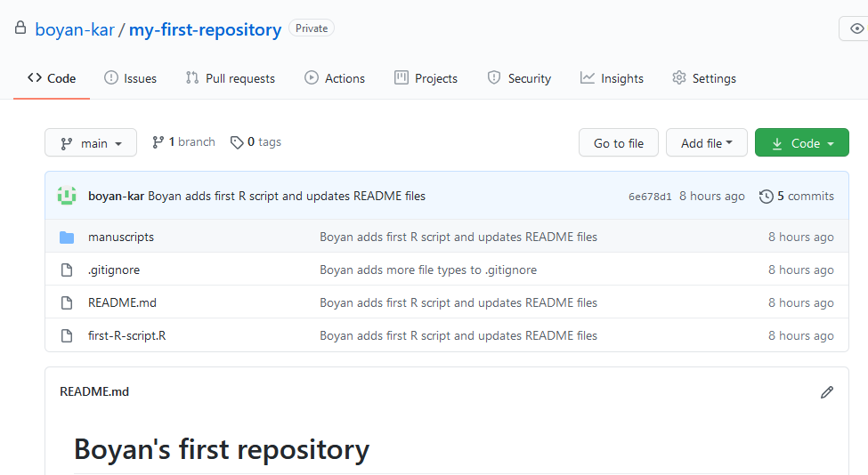The height and width of the screenshot is (475, 868).
Task: Click the README.md panel header title
Action: (x=94, y=391)
